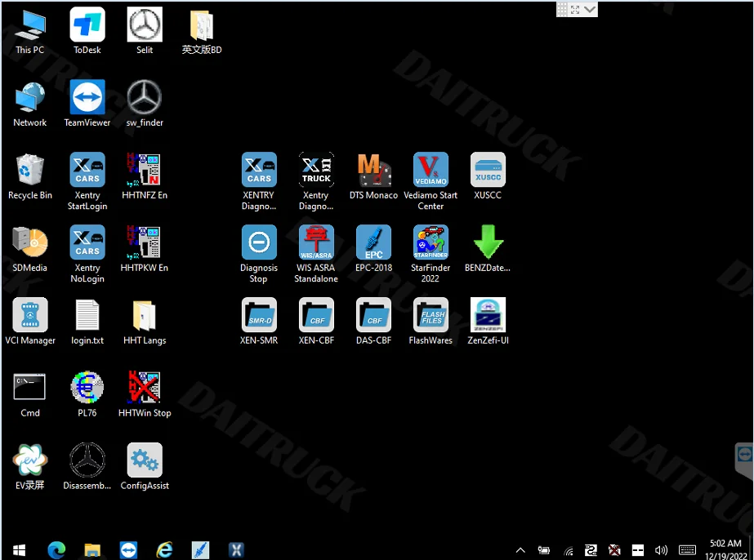This screenshot has width=754, height=560.
Task: Open the This PC desktop icon
Action: pyautogui.click(x=29, y=31)
